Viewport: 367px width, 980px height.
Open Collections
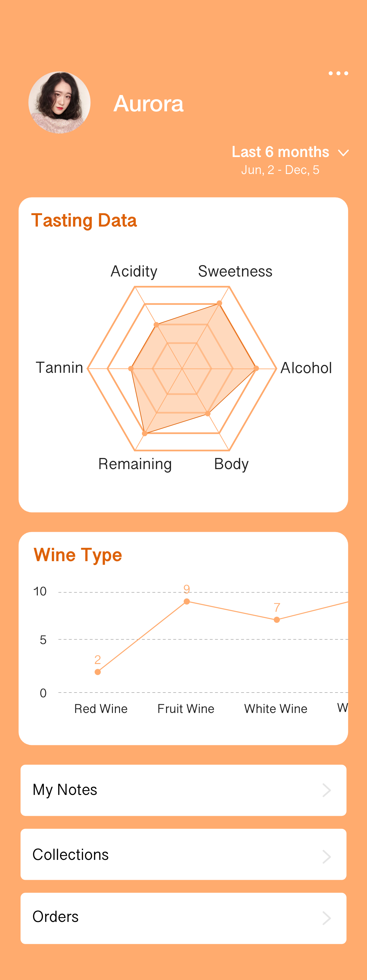[x=183, y=854]
